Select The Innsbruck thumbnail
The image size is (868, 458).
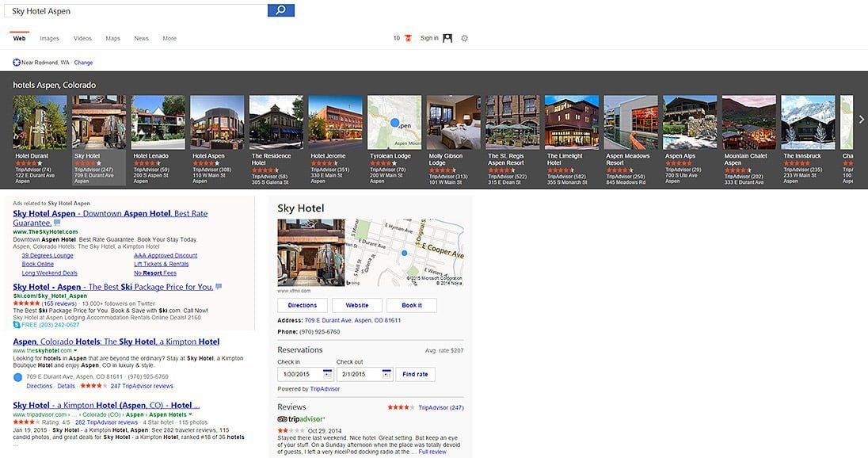(809, 122)
